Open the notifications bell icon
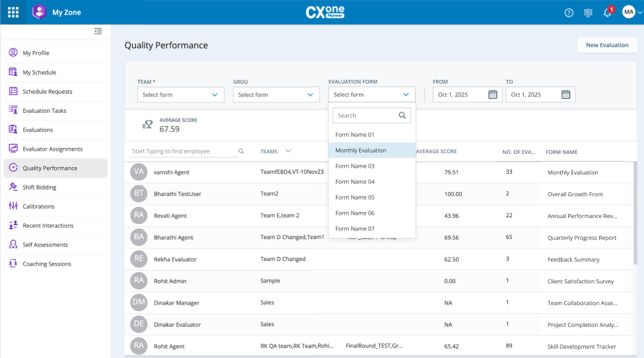Screen dimensions: 644x358 coord(607,13)
